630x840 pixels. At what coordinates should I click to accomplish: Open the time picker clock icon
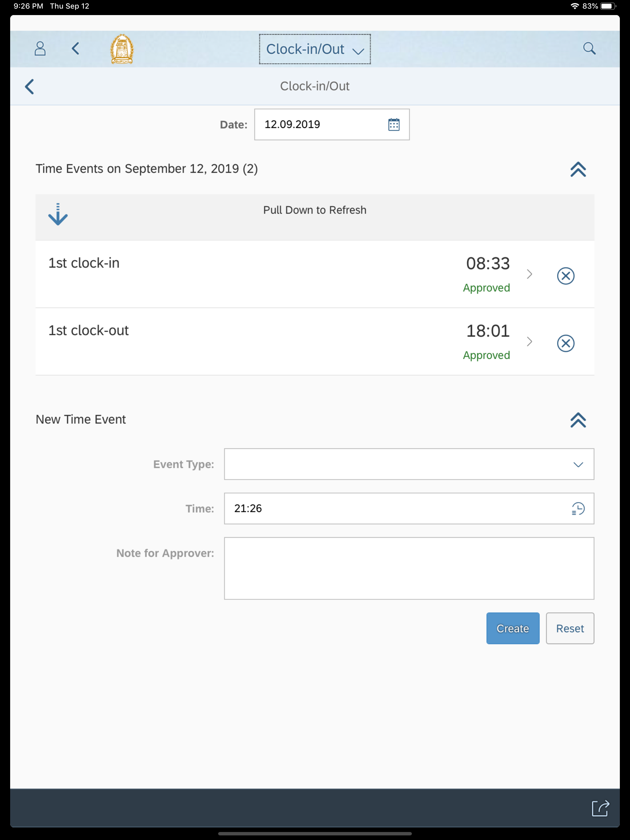(x=578, y=509)
